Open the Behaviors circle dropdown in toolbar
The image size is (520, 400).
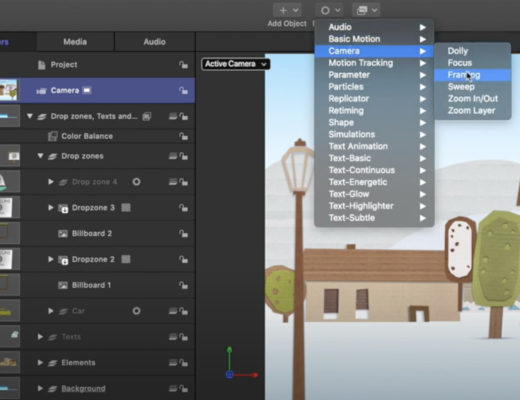pos(329,10)
